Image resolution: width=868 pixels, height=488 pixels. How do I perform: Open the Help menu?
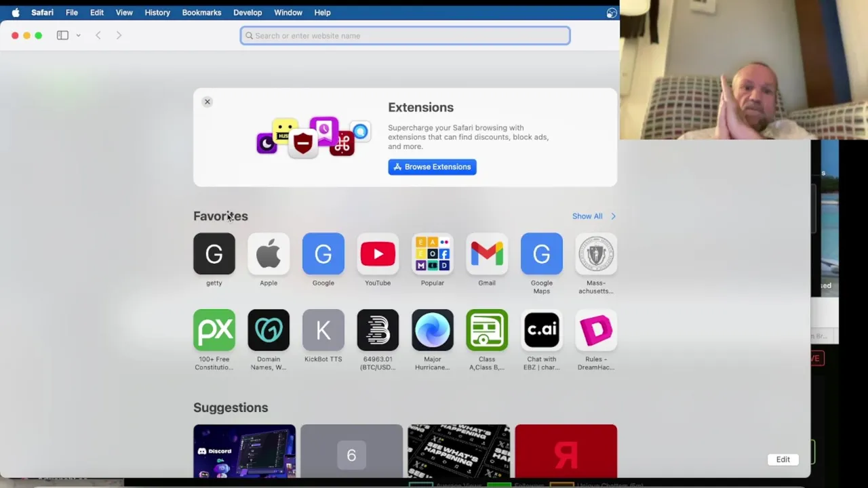click(322, 12)
